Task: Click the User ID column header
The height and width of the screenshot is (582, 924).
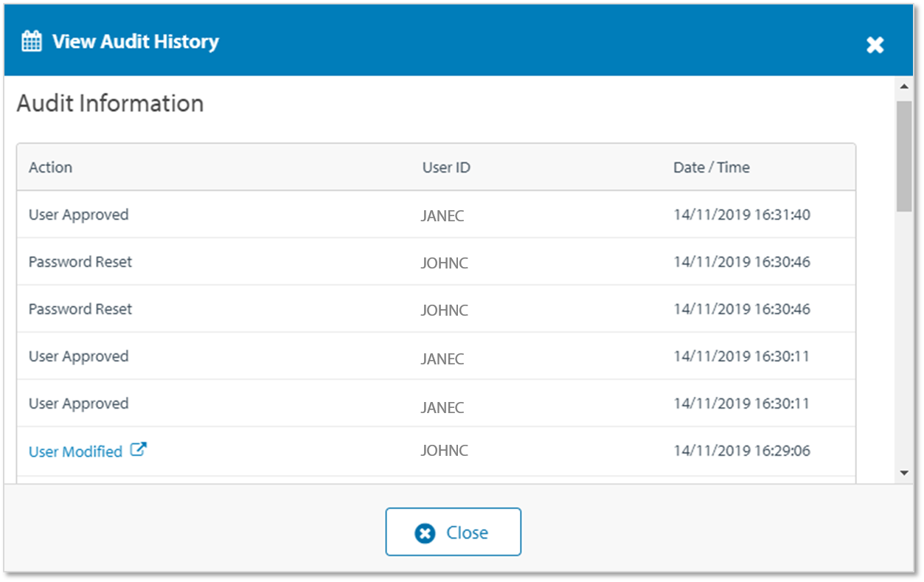Action: point(446,167)
